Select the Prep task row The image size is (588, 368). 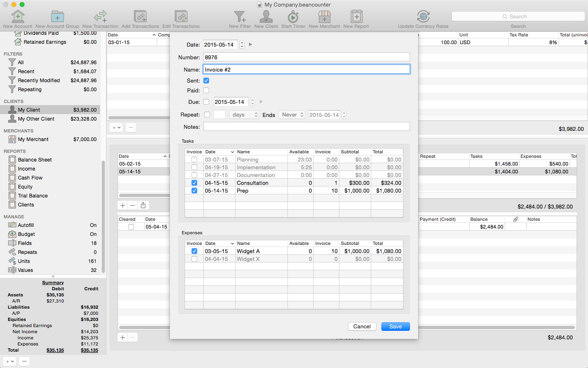294,191
